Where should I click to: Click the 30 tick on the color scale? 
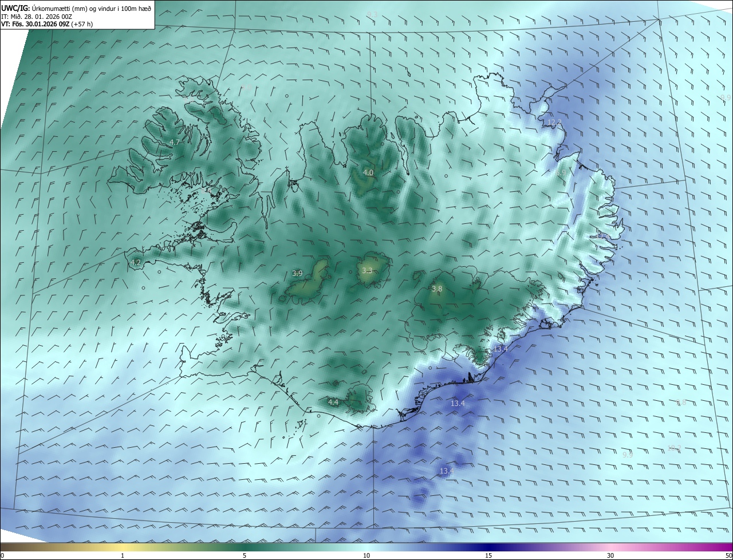pos(610,555)
